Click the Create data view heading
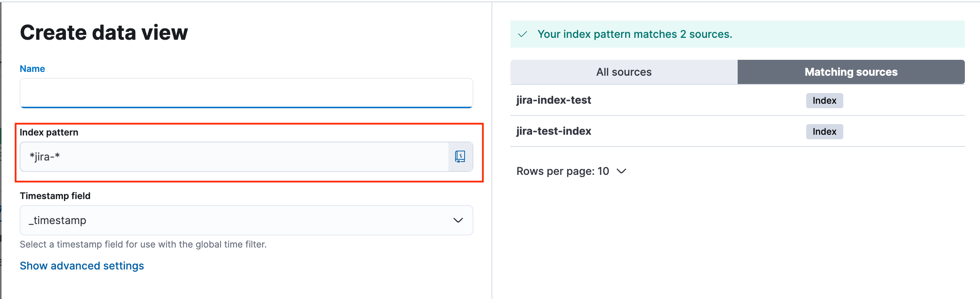The height and width of the screenshot is (299, 980). pyautogui.click(x=104, y=32)
